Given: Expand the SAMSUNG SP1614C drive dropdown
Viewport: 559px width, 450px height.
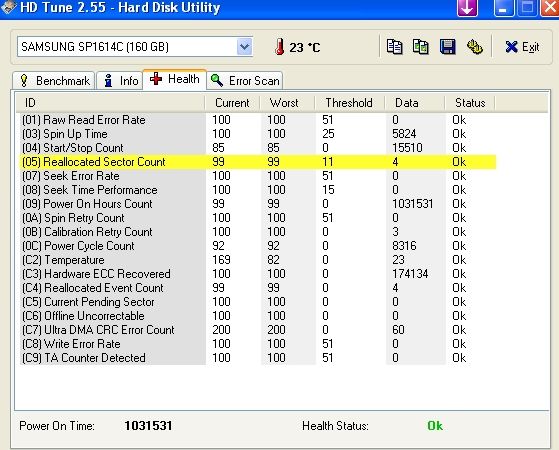Looking at the screenshot, I should point(245,47).
